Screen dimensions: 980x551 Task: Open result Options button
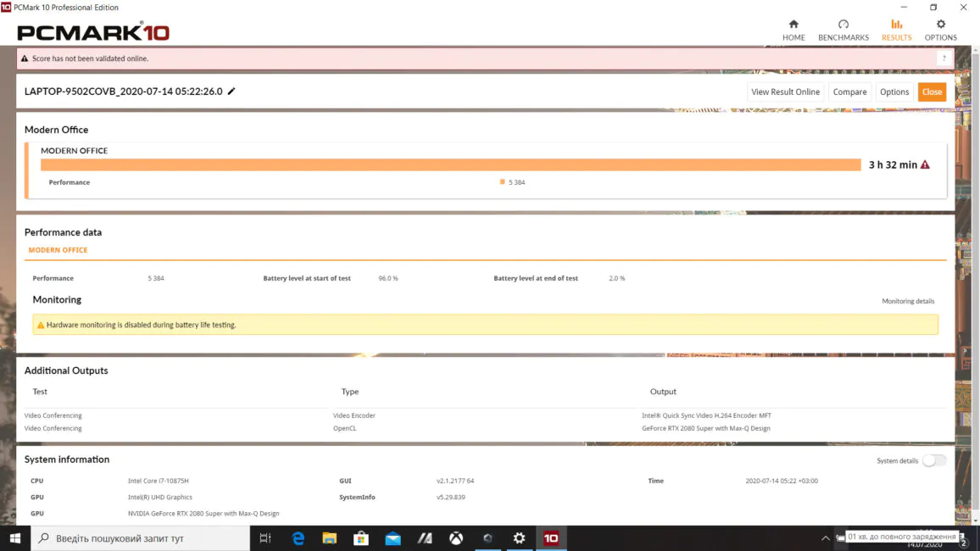pyautogui.click(x=894, y=92)
